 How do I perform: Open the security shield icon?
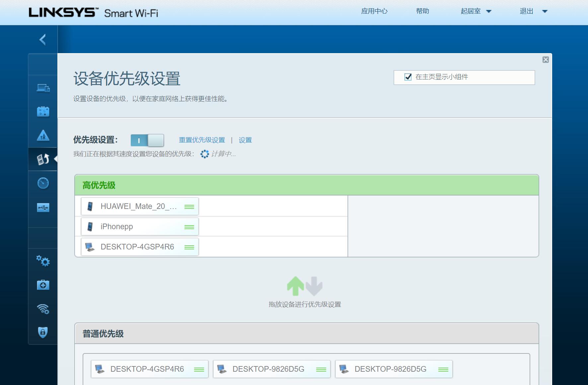click(x=43, y=332)
